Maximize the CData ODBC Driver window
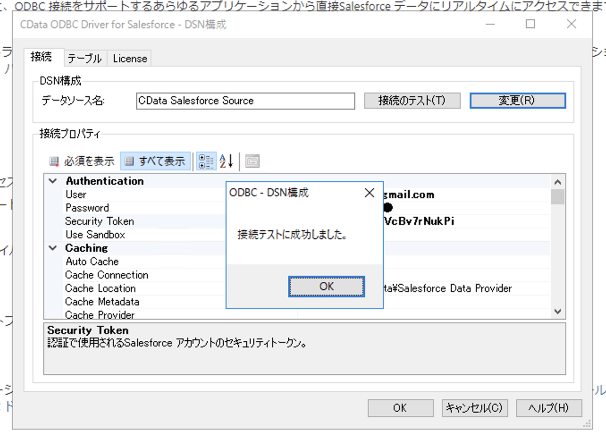The width and height of the screenshot is (606, 433). click(x=531, y=24)
